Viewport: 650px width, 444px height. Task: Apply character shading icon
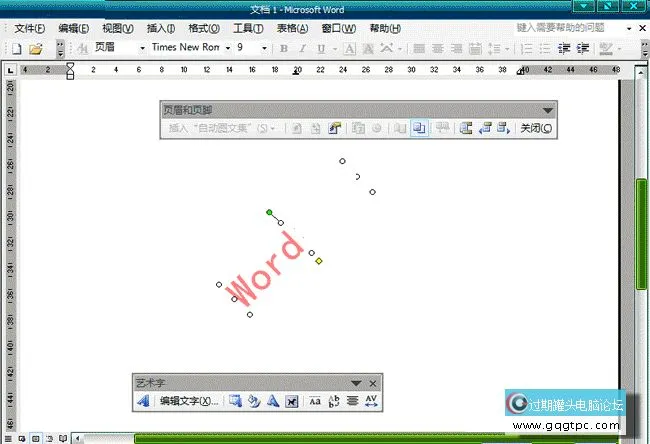[x=368, y=49]
